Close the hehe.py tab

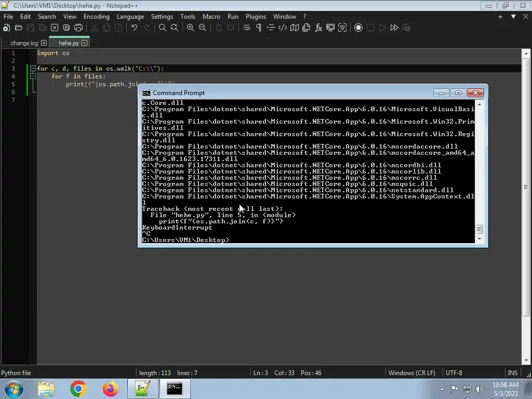(x=84, y=43)
